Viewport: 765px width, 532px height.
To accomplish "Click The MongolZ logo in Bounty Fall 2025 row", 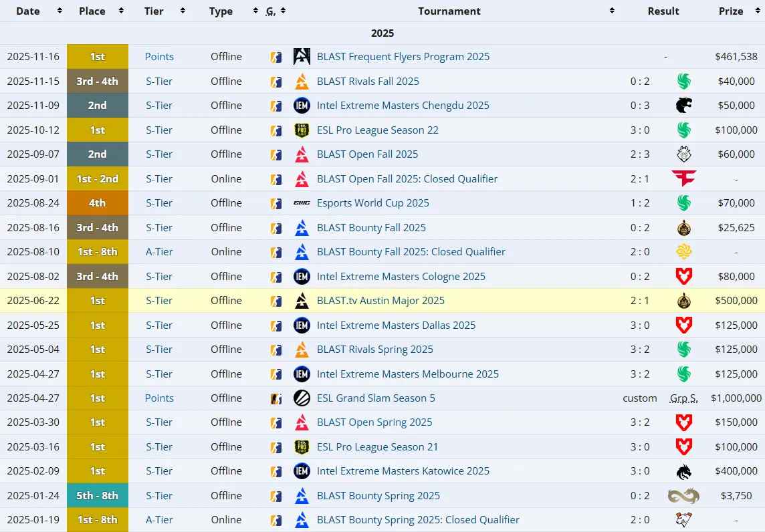I will tap(684, 228).
